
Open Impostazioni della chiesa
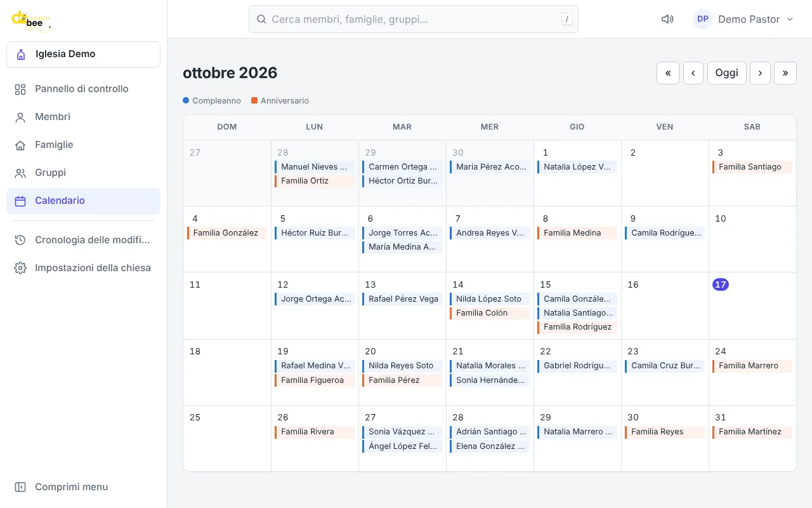[x=83, y=268]
